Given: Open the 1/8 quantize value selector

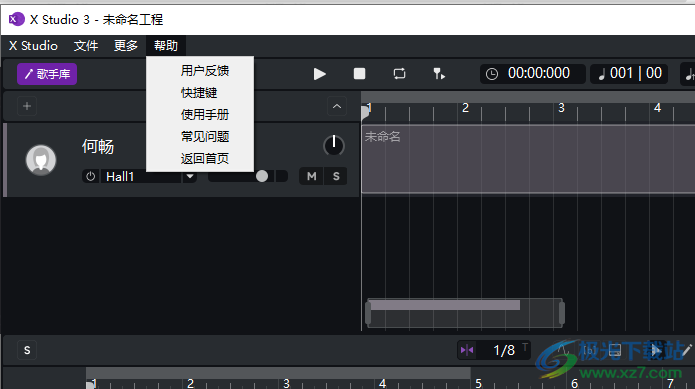Looking at the screenshot, I should (x=504, y=350).
